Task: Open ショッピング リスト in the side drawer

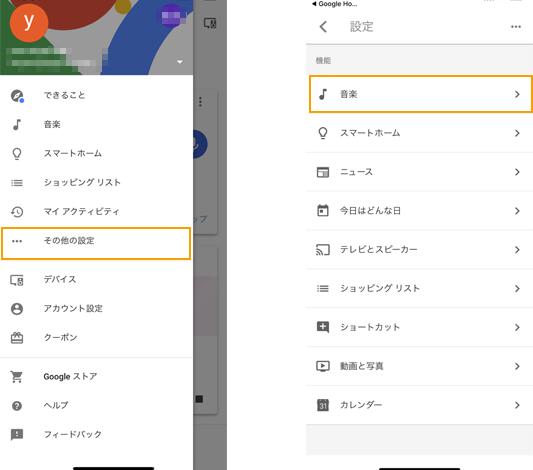Action: click(x=96, y=182)
